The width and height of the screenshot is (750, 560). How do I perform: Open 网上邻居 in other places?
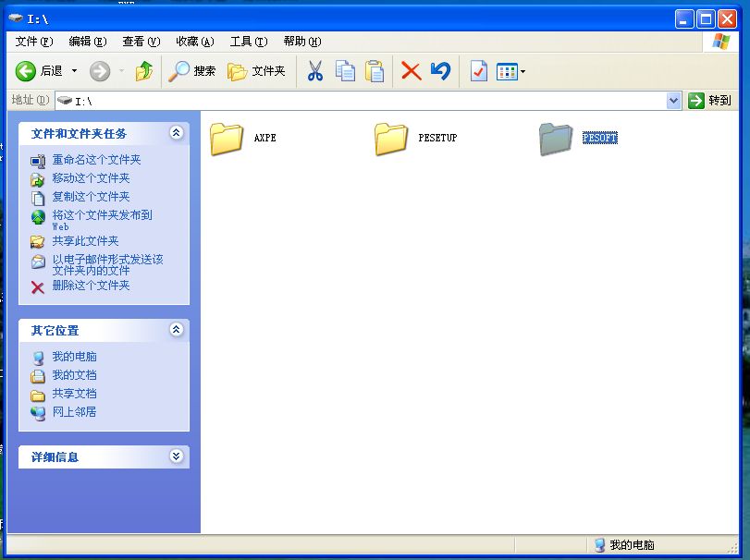pyautogui.click(x=74, y=412)
